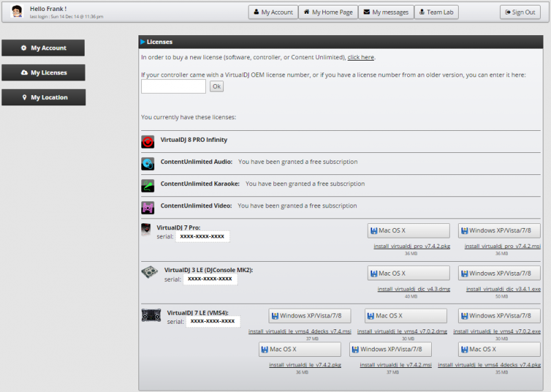
Task: Select My Licenses in the left sidebar
Action: [43, 72]
